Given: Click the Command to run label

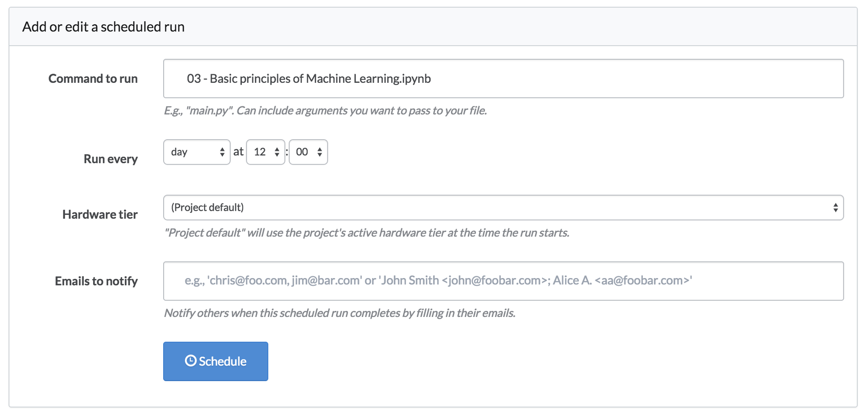Looking at the screenshot, I should pyautogui.click(x=93, y=78).
